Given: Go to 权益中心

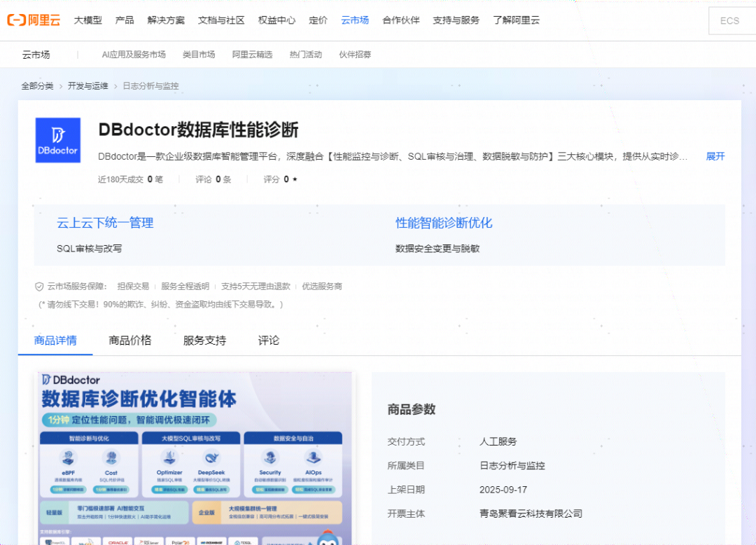Looking at the screenshot, I should (276, 20).
